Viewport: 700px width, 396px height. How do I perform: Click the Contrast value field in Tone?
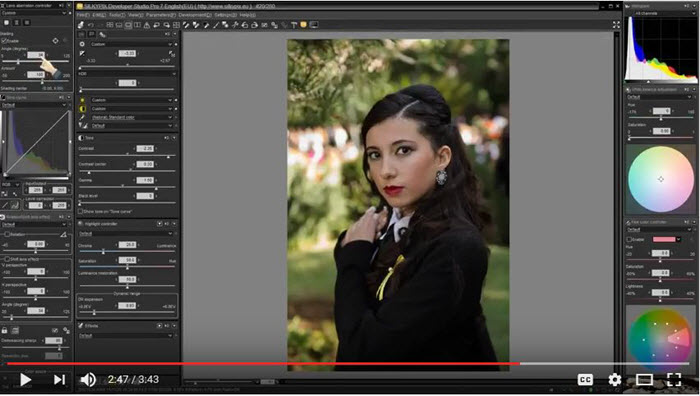[x=145, y=148]
